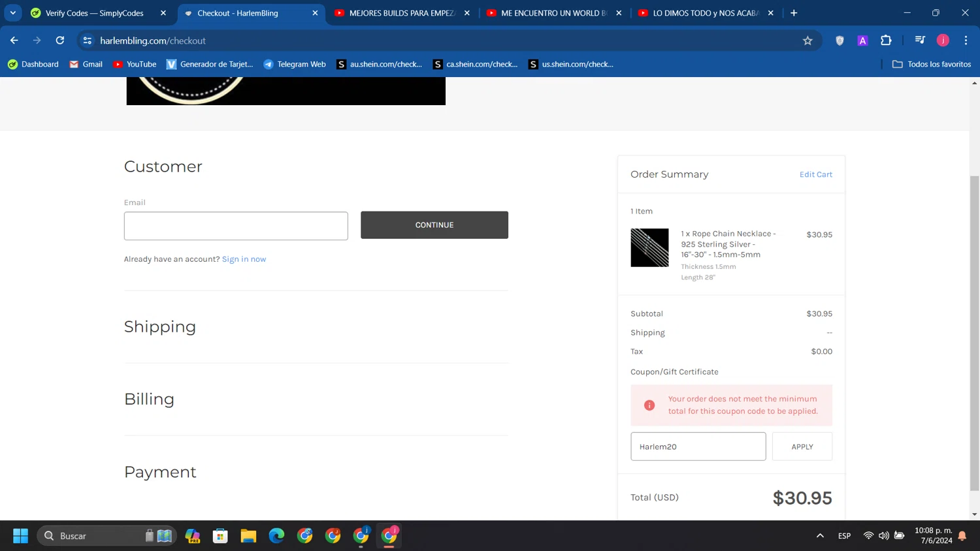The width and height of the screenshot is (980, 551).
Task: Open the Dashboard bookmark
Action: [33, 64]
